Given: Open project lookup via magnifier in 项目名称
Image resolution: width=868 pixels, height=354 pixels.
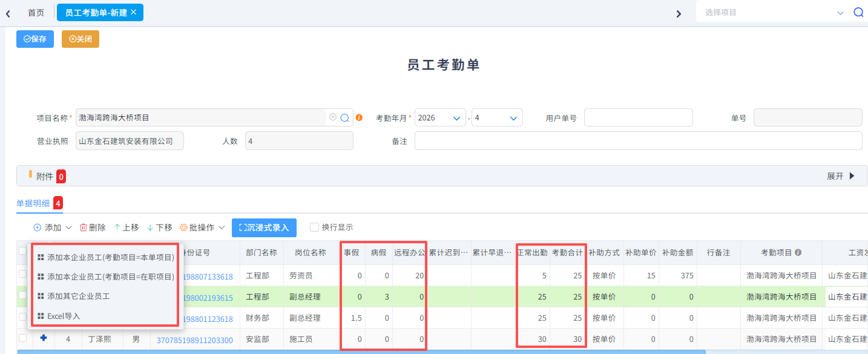Looking at the screenshot, I should coord(344,117).
